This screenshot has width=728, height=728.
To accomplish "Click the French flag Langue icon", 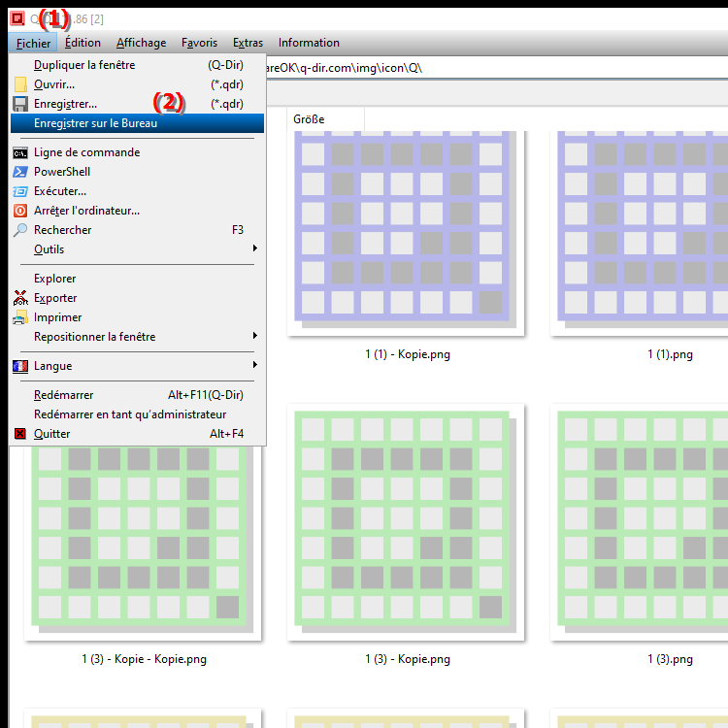I will click(20, 366).
